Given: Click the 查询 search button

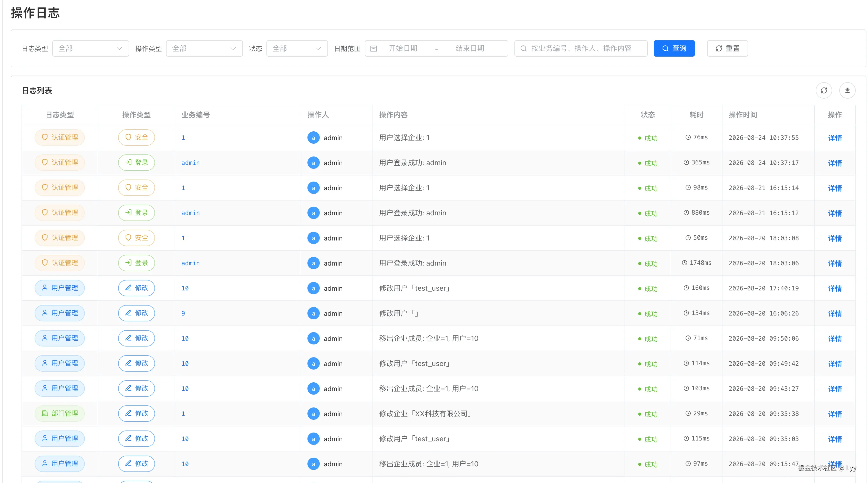Looking at the screenshot, I should click(674, 48).
